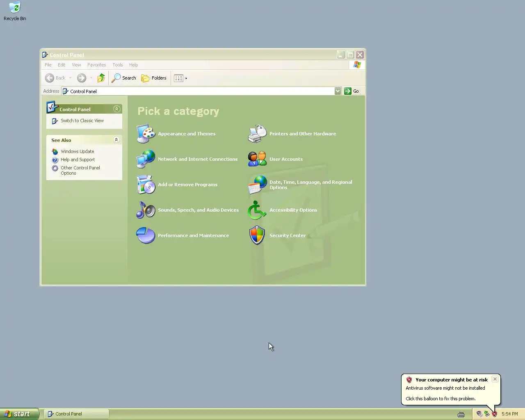This screenshot has height=420, width=525.
Task: Open the Appearance and Themes icon
Action: click(146, 134)
